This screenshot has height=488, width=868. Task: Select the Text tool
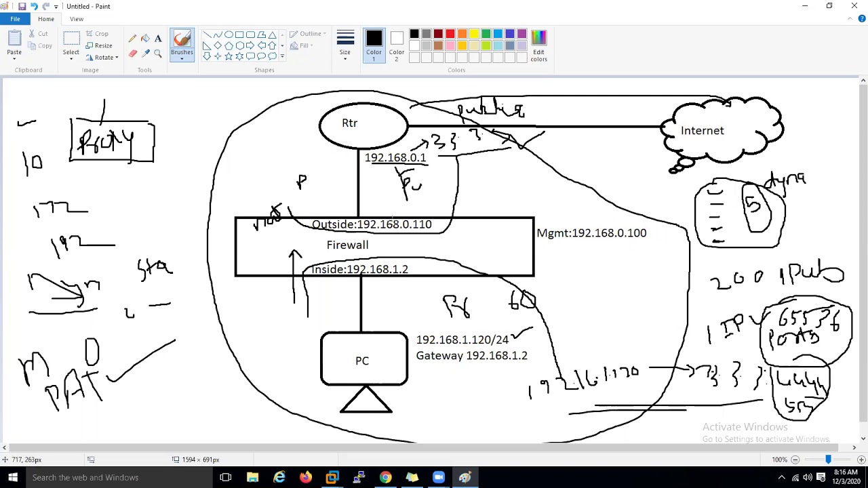(158, 39)
